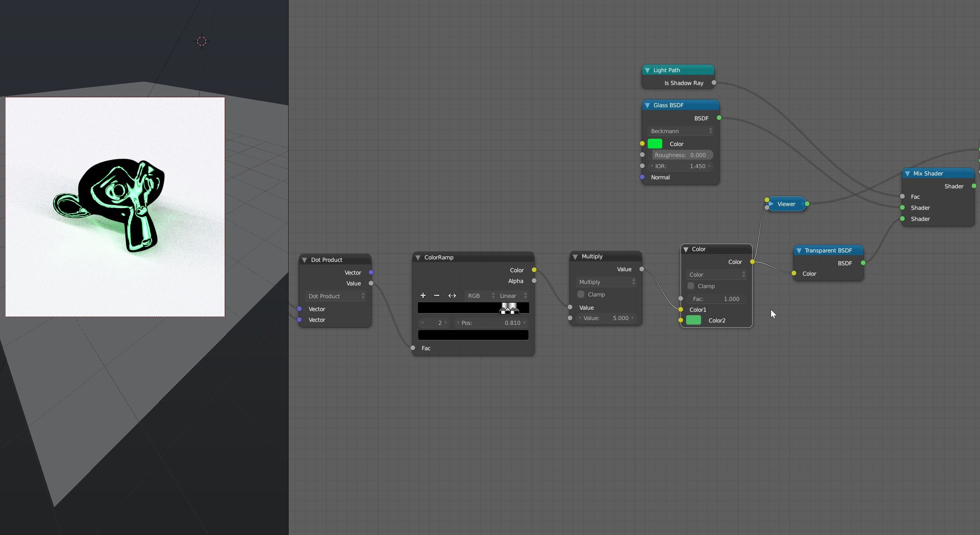Click the Pos 0.810 field in ColorRamp

click(x=491, y=323)
